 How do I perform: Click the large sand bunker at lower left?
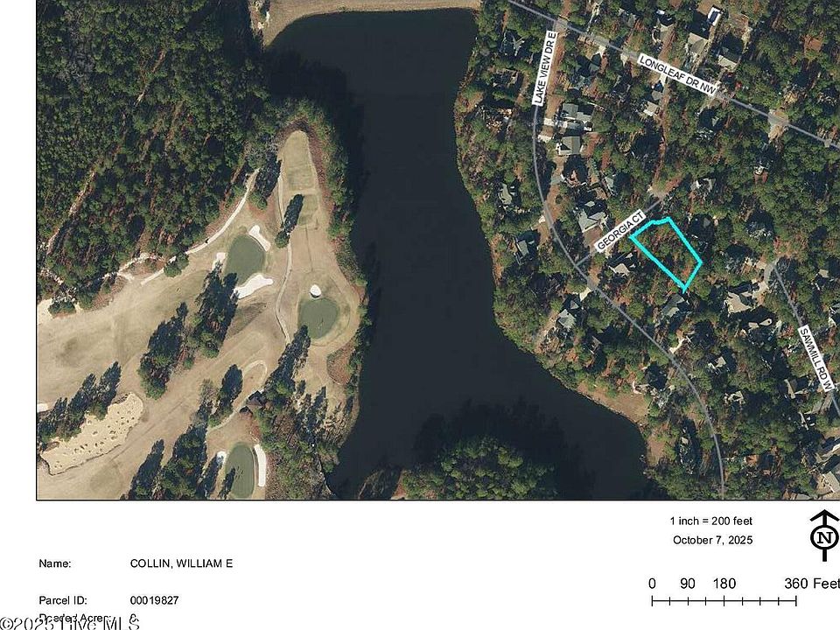tap(94, 435)
